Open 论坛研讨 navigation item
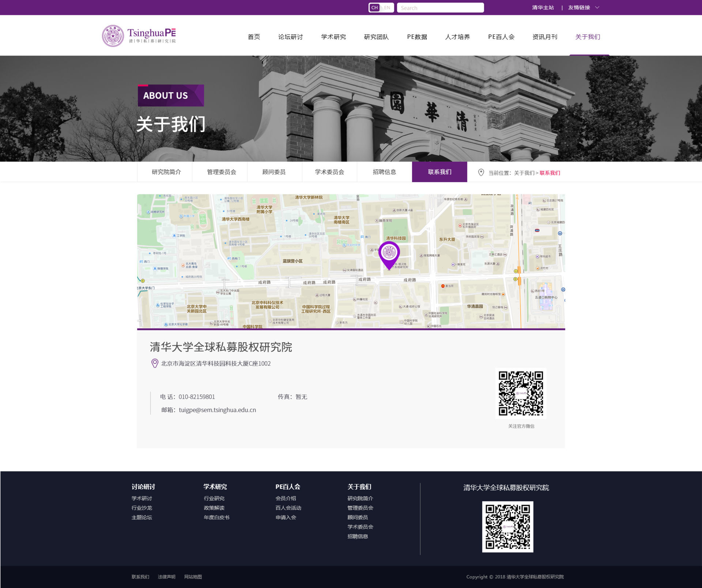The height and width of the screenshot is (588, 702). tap(290, 37)
